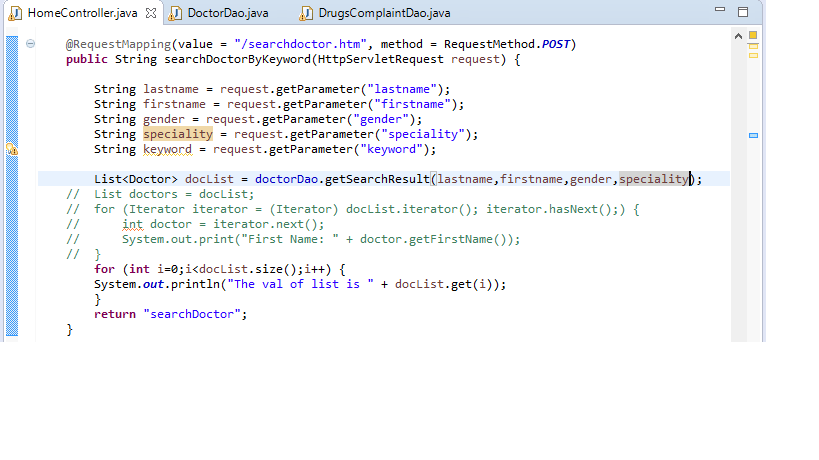Click the "keyword" string literal

391,149
